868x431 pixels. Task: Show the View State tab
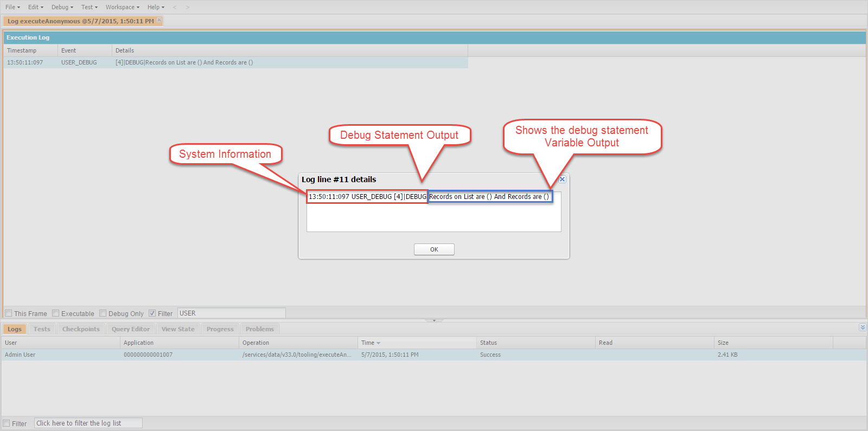pos(178,329)
